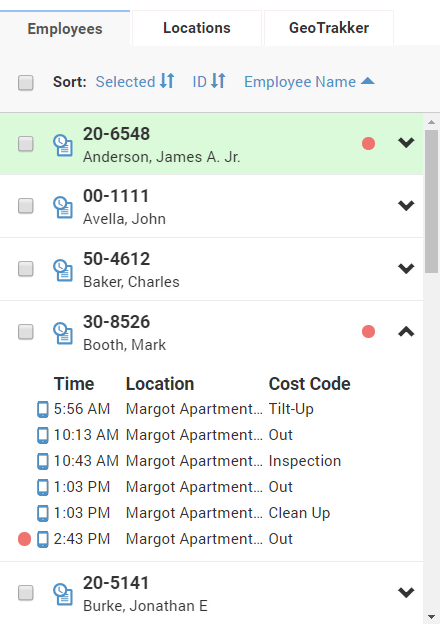
Task: Click scrollbar down arrow
Action: click(431, 617)
